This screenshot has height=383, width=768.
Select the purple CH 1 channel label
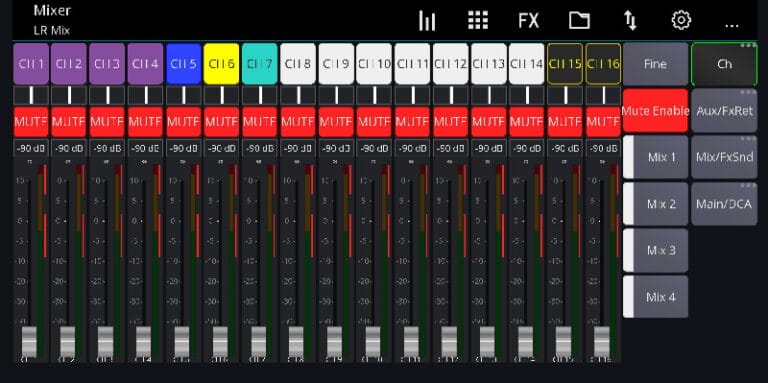click(31, 64)
